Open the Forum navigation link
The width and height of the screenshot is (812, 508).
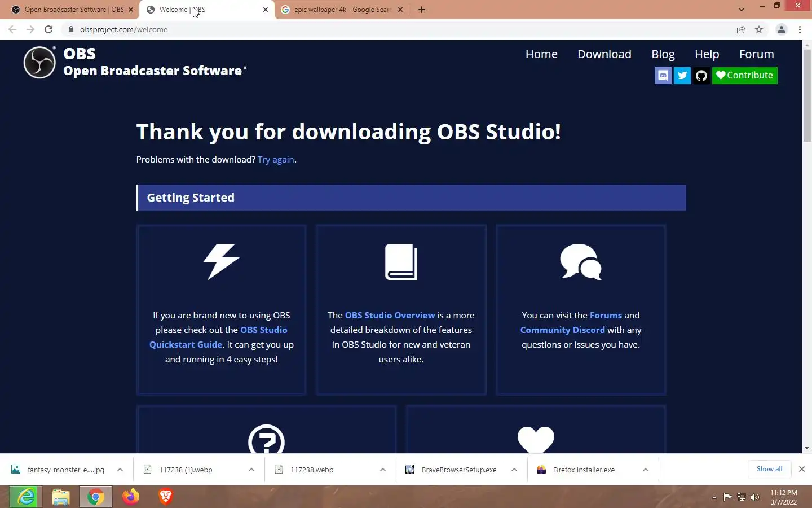(x=757, y=54)
